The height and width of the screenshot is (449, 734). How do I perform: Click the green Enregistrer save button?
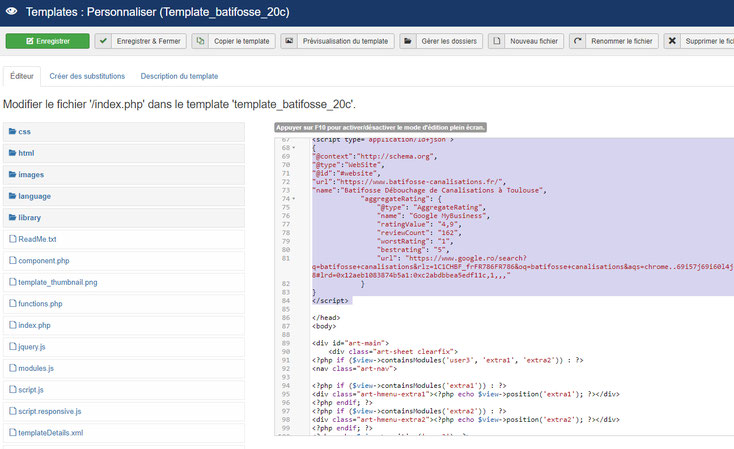click(x=47, y=41)
